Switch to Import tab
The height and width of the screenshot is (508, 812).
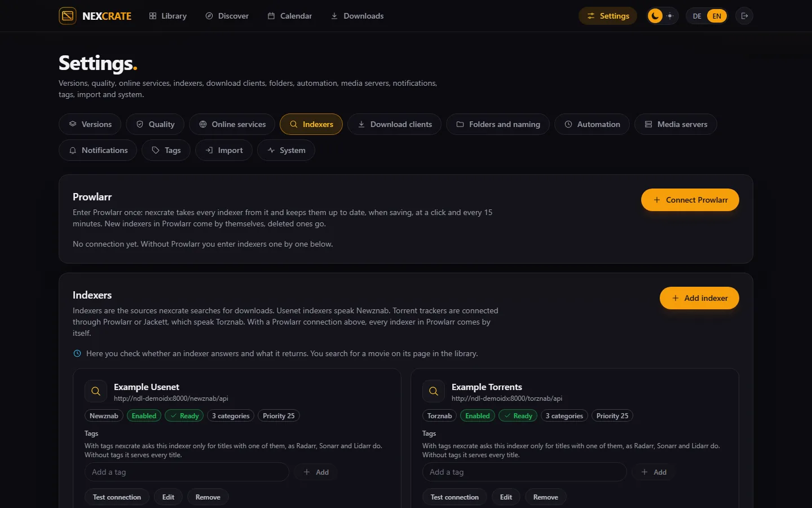[224, 150]
